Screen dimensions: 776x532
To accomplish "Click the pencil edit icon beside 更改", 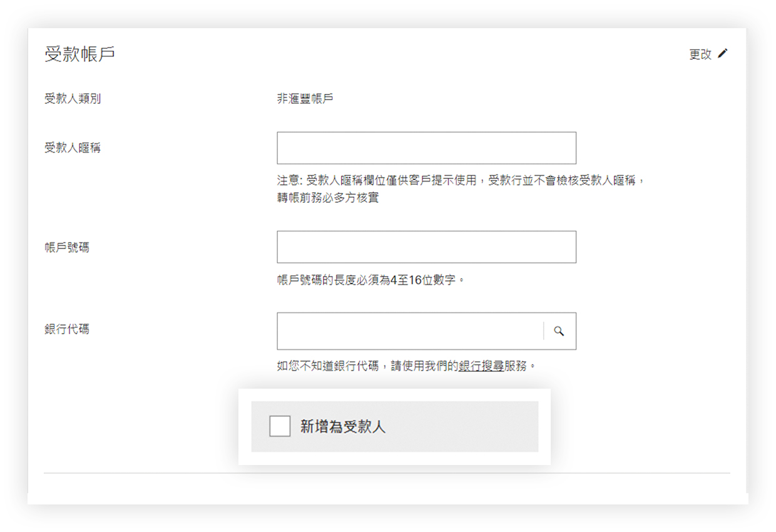I will [723, 54].
